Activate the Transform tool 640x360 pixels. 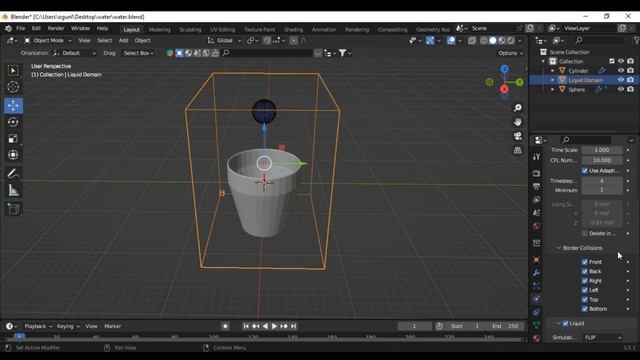[x=13, y=155]
